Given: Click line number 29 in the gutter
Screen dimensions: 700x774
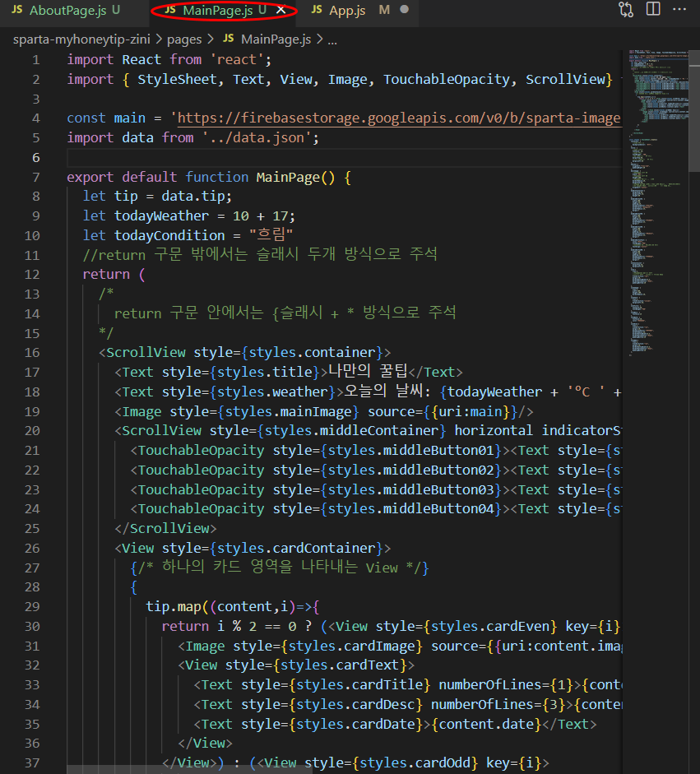Looking at the screenshot, I should point(32,607).
